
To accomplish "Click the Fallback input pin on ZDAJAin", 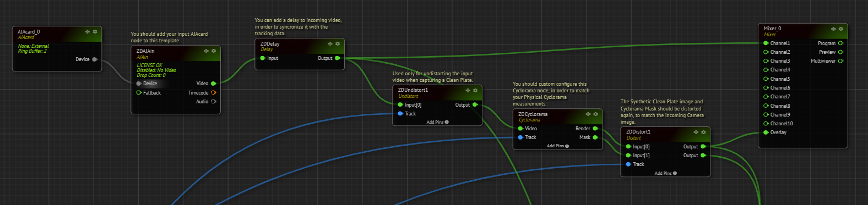I will point(139,92).
